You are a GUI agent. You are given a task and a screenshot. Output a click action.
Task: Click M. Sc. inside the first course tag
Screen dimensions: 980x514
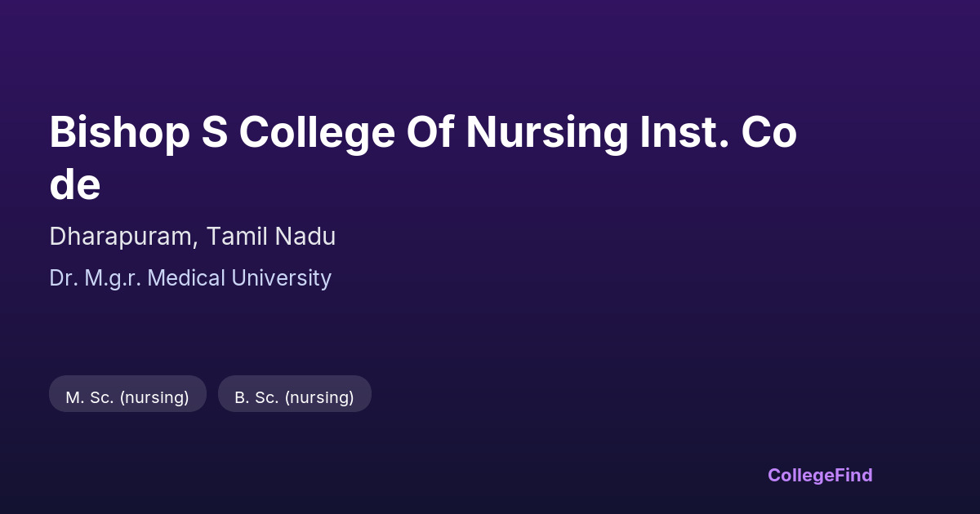[x=89, y=397]
